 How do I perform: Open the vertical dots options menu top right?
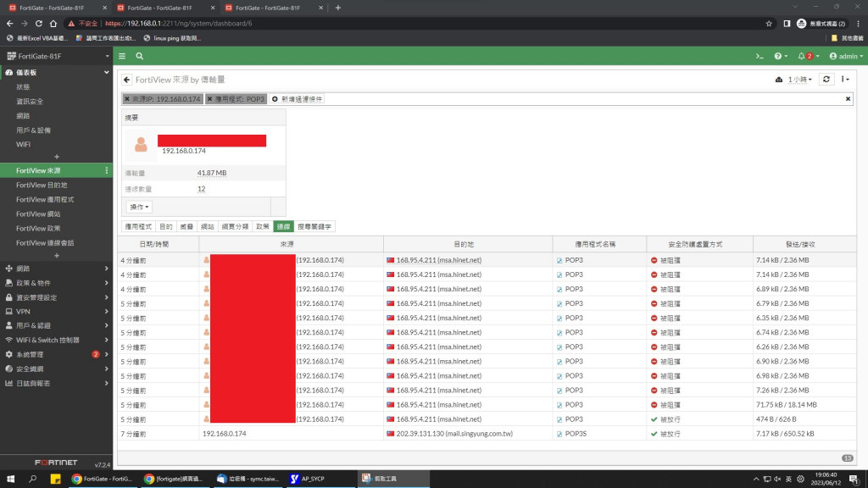[845, 79]
